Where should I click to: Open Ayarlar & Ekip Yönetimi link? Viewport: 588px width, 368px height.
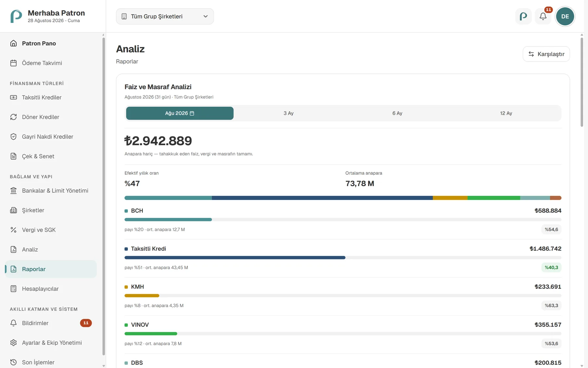click(x=51, y=343)
